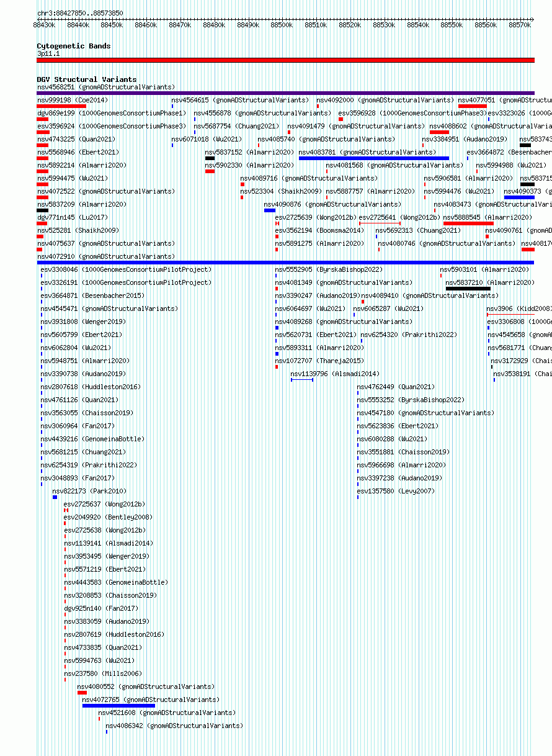Click the chr3:88427850..88573850 coordinate label
The image size is (552, 756).
point(80,13)
